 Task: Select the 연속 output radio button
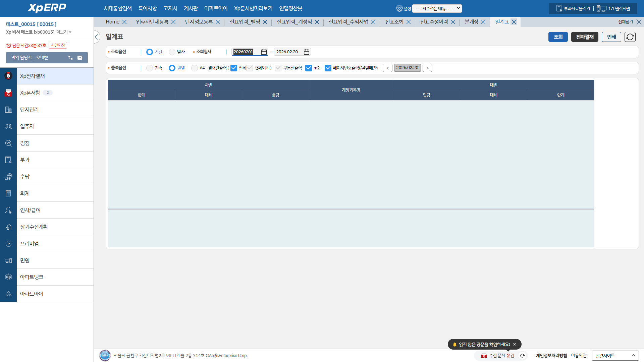[x=150, y=68]
